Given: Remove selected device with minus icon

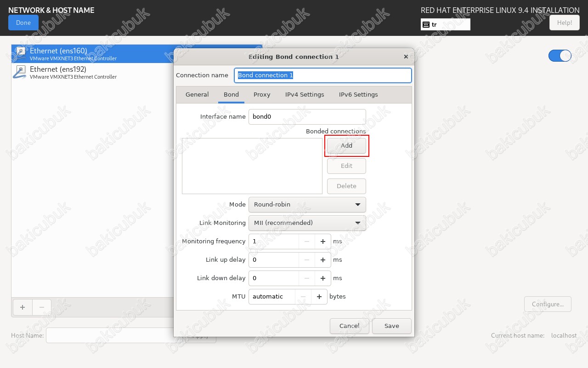Looking at the screenshot, I should point(42,307).
